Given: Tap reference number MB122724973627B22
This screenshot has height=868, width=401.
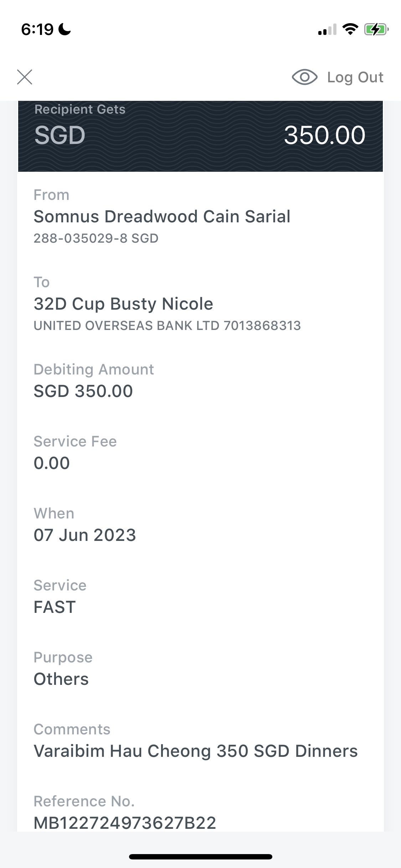Looking at the screenshot, I should click(125, 823).
